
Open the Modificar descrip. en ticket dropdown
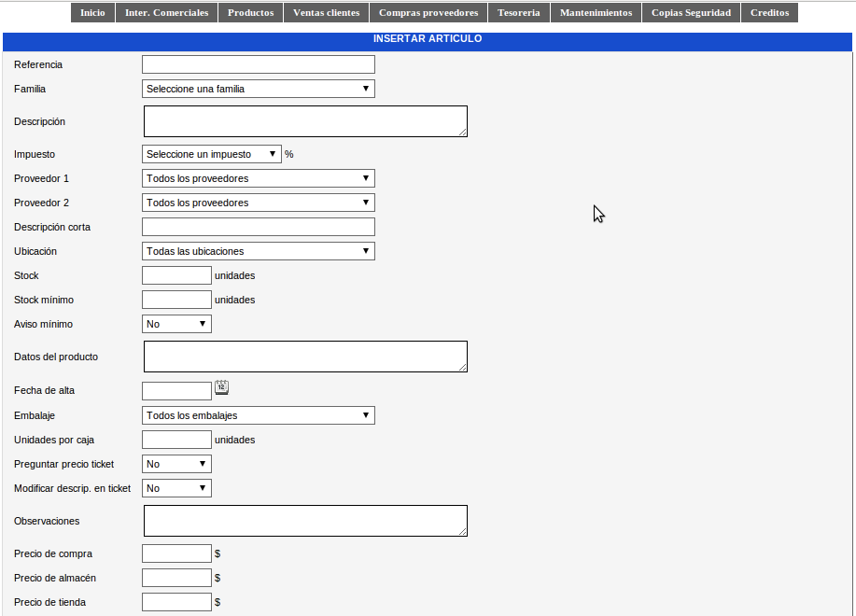tap(175, 487)
